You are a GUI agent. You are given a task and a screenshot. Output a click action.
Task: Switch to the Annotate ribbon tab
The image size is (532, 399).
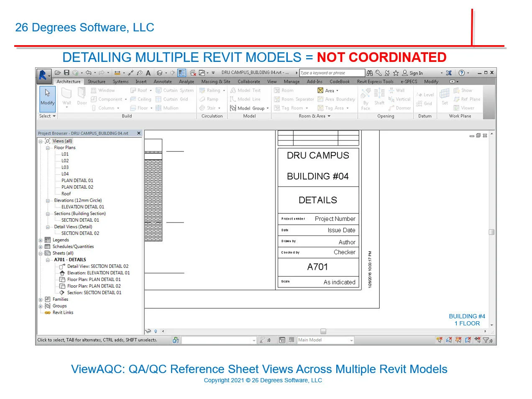163,82
